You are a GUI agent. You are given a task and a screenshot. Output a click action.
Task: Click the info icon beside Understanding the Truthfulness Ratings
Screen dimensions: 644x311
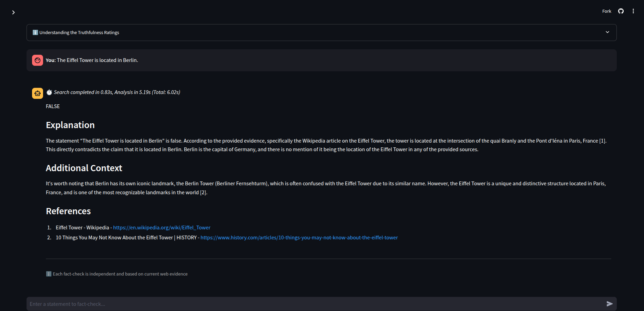coord(35,32)
